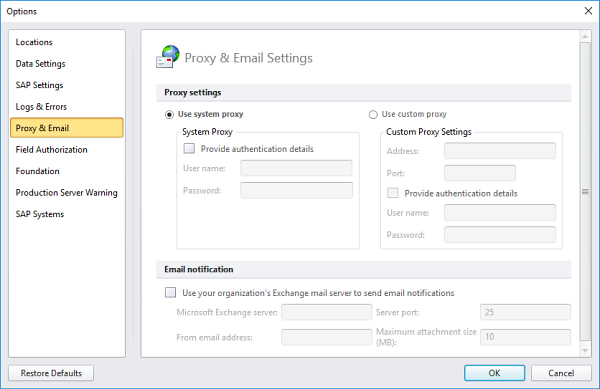
Task: Click the scrollbar down arrow
Action: (585, 350)
